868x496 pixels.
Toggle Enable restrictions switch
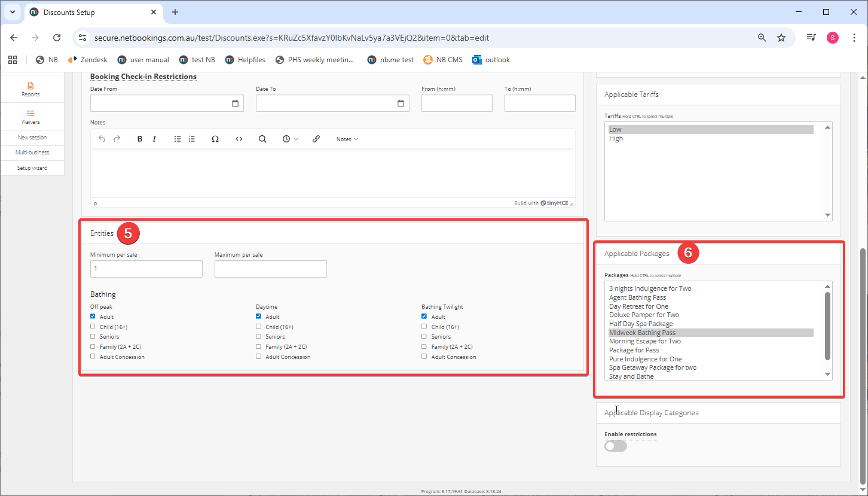point(615,446)
